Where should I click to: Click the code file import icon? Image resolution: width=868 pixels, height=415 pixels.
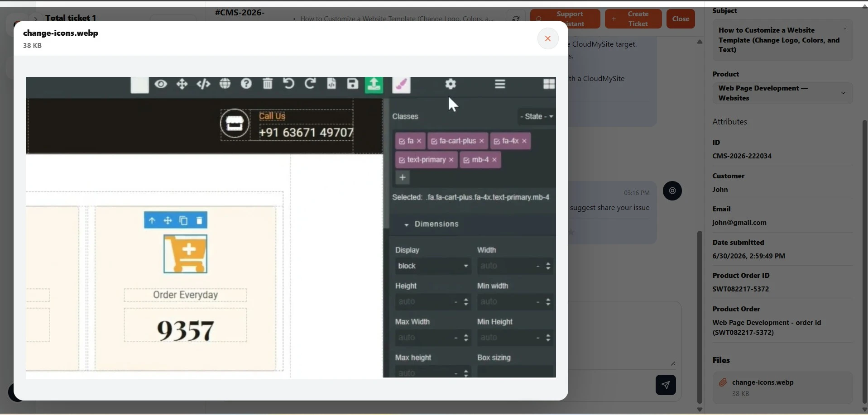331,84
